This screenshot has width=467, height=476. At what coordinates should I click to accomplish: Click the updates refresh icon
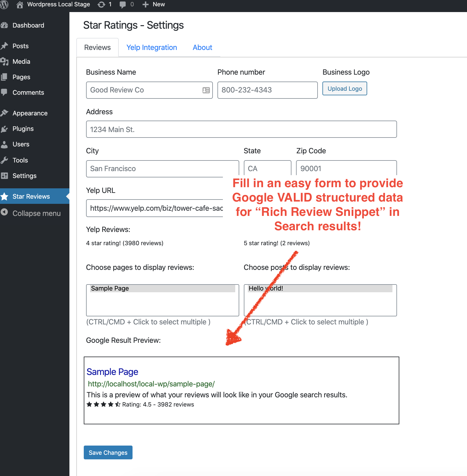101,5
